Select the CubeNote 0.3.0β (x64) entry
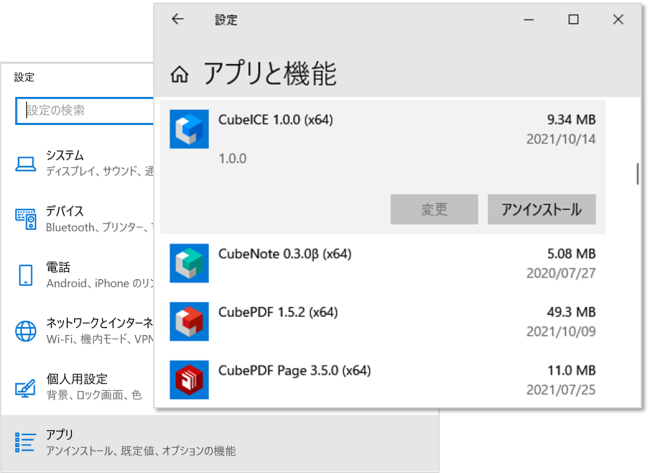 (383, 263)
